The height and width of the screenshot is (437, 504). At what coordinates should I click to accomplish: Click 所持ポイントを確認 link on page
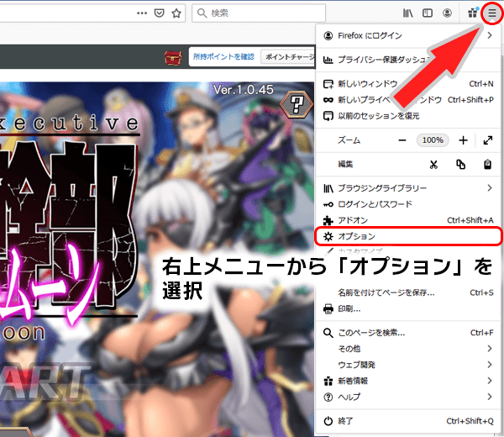[x=223, y=56]
